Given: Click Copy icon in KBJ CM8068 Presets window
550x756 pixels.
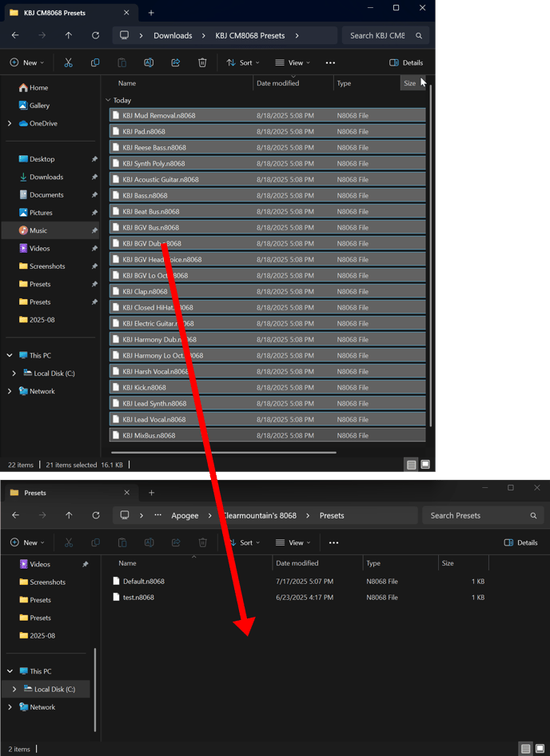Looking at the screenshot, I should tap(95, 62).
